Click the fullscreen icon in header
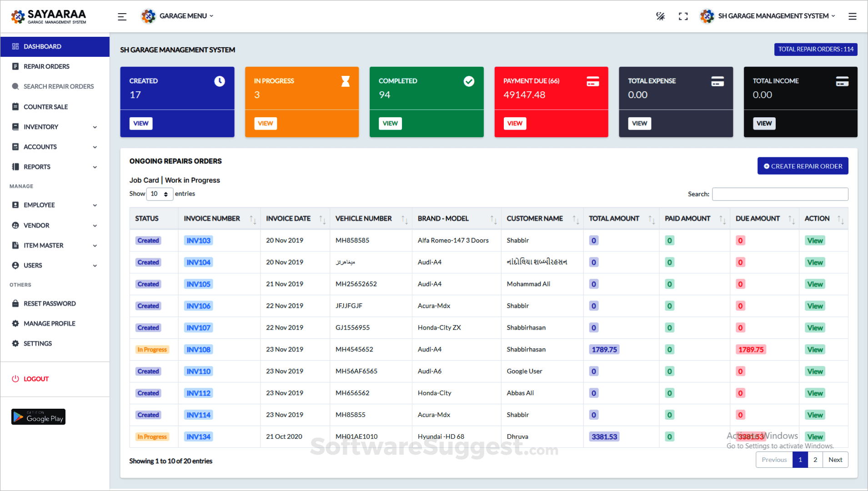This screenshot has width=868, height=491. [683, 16]
